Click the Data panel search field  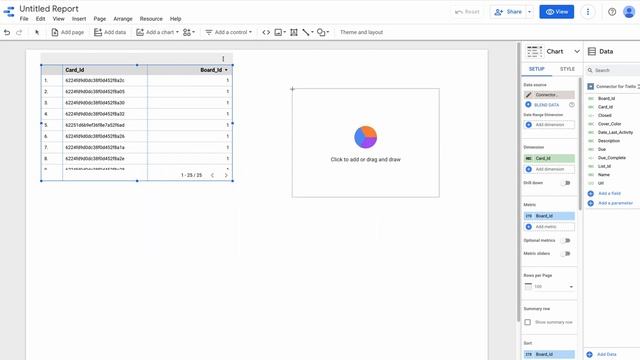[x=613, y=70]
